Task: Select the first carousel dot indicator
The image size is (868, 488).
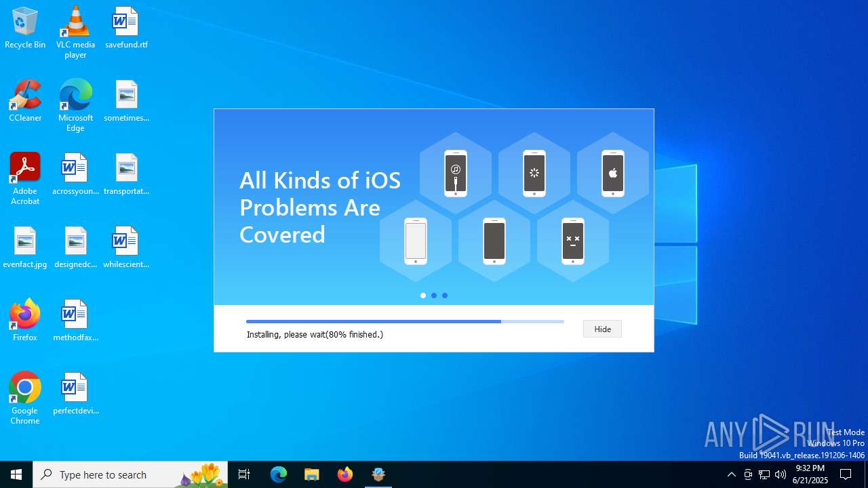Action: coord(423,296)
